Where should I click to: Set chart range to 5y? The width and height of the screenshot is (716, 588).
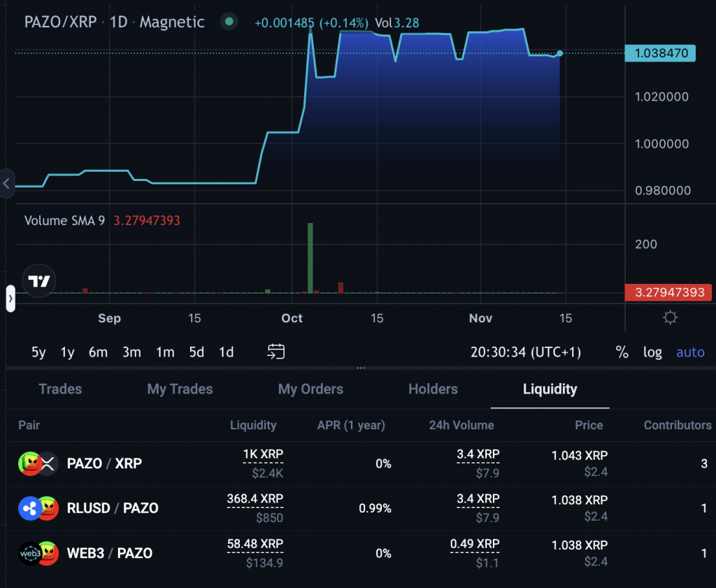coord(38,352)
